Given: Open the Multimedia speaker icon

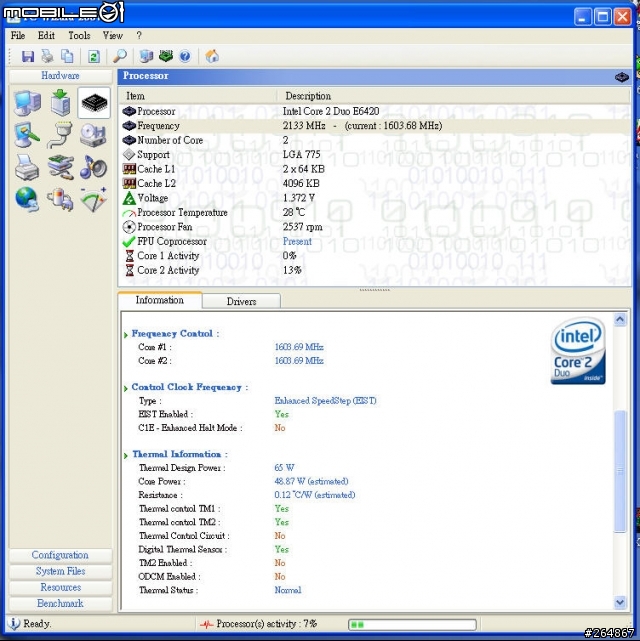Looking at the screenshot, I should pos(93,167).
